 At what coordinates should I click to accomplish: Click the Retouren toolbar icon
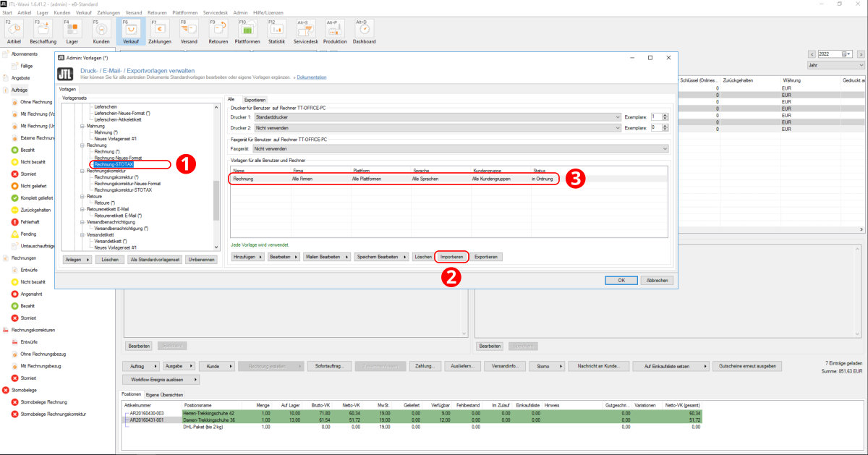(x=218, y=30)
